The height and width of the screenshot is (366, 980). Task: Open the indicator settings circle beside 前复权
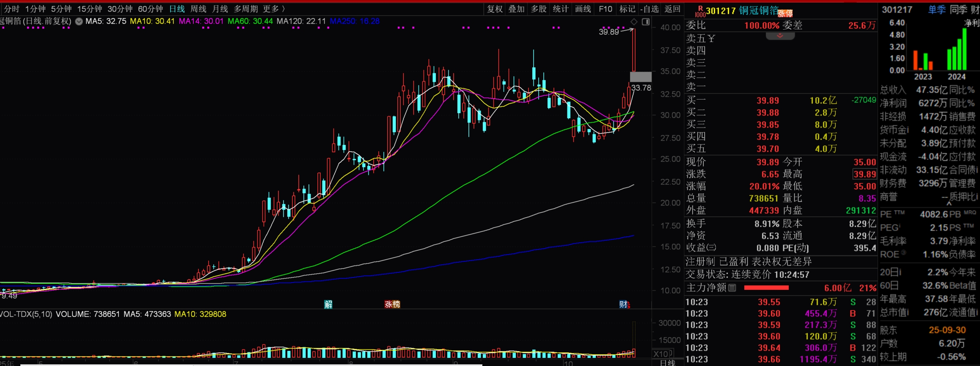click(x=79, y=21)
